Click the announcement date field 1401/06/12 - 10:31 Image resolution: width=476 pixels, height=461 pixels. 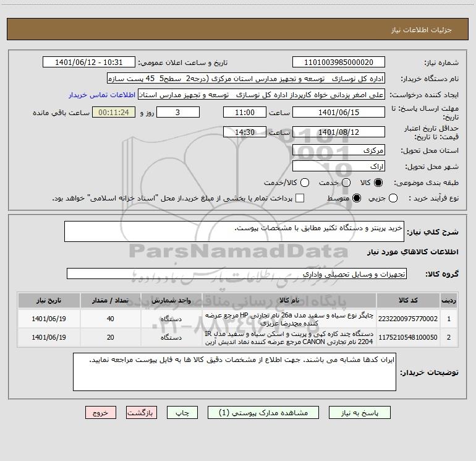coord(89,62)
